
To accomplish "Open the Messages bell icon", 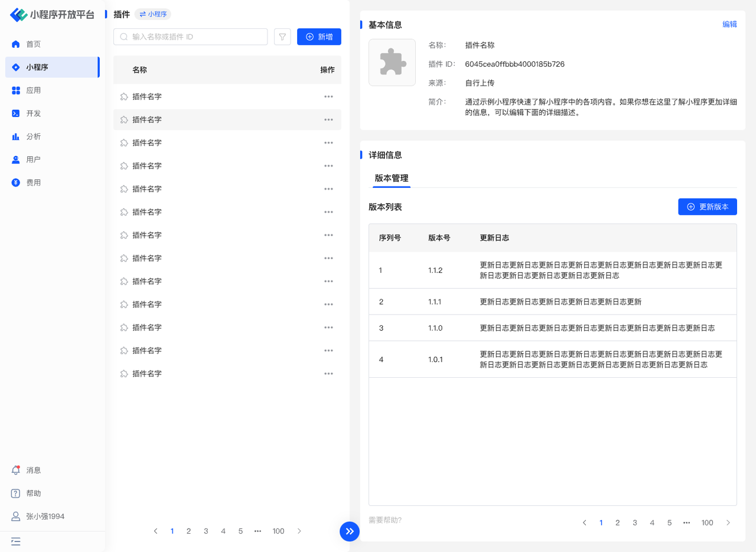I will 17,470.
